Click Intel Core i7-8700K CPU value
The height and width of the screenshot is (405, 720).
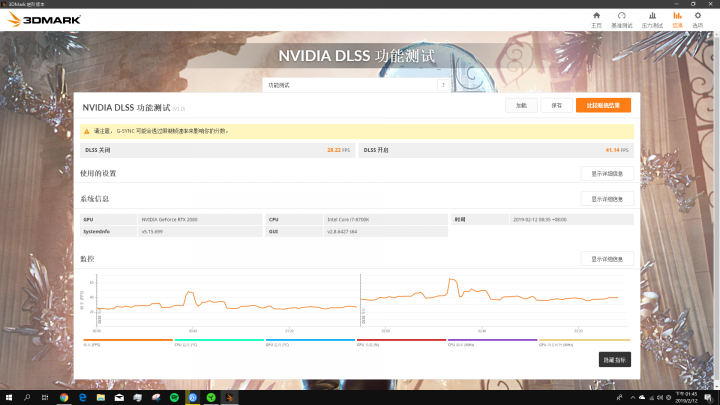pos(348,219)
